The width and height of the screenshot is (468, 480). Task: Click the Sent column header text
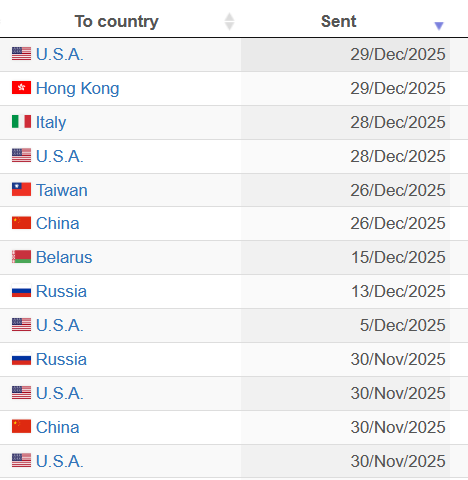(338, 21)
